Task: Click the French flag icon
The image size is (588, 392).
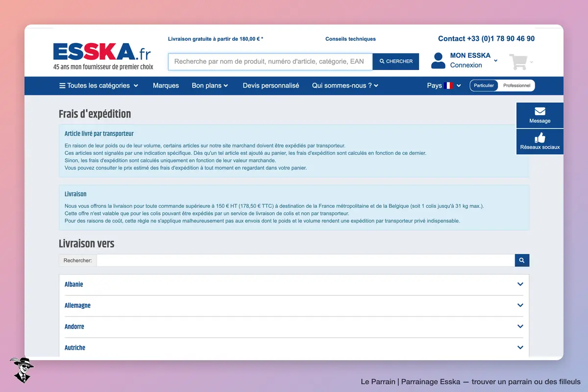Action: click(x=448, y=85)
